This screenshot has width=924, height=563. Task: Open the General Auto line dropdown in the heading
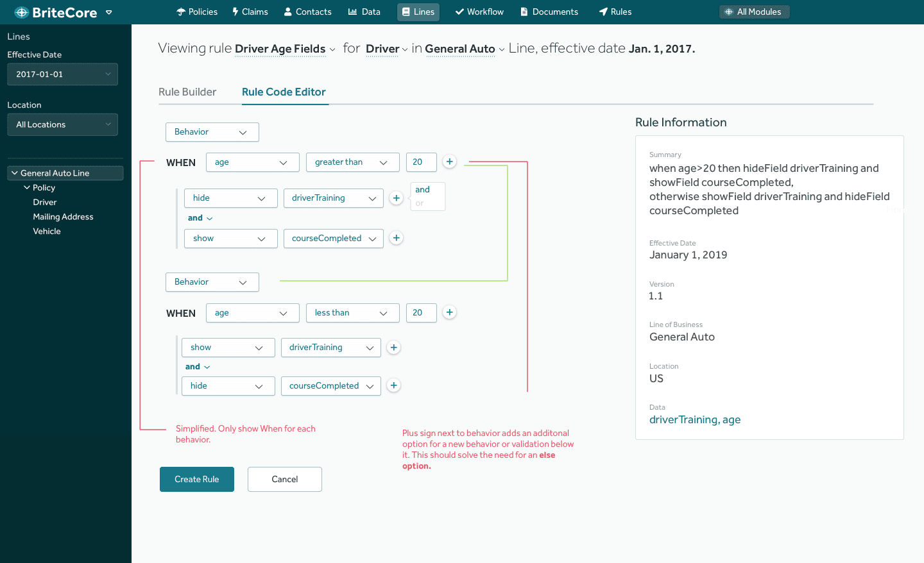tap(465, 49)
